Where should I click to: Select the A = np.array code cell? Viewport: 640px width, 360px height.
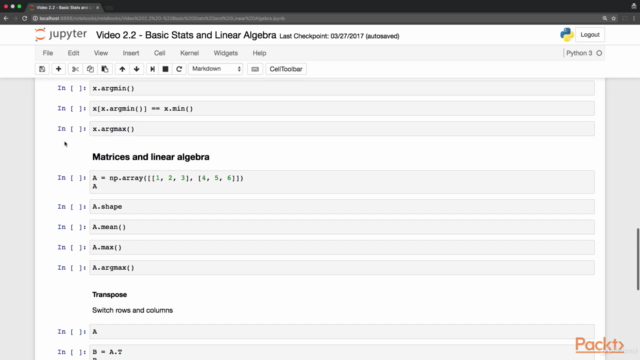[x=342, y=182]
